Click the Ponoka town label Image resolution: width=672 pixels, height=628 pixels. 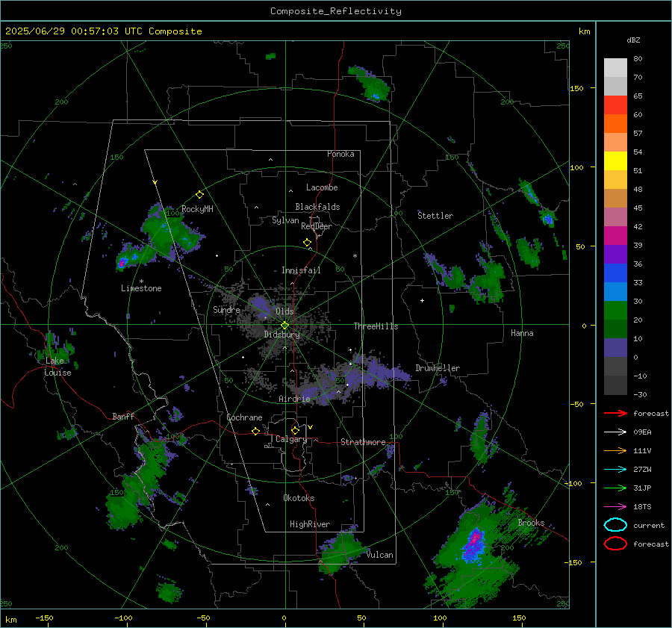coord(340,154)
